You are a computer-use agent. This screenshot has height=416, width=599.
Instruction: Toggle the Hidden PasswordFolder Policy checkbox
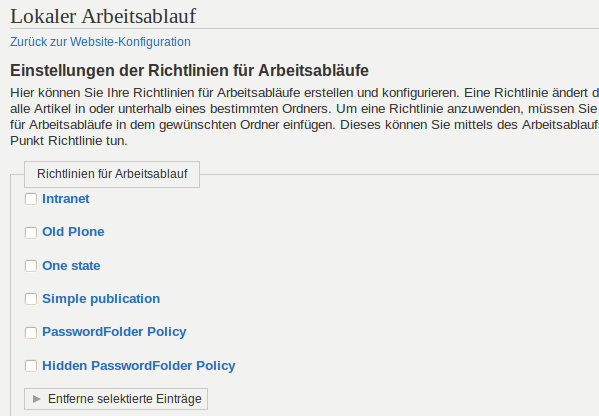click(31, 366)
